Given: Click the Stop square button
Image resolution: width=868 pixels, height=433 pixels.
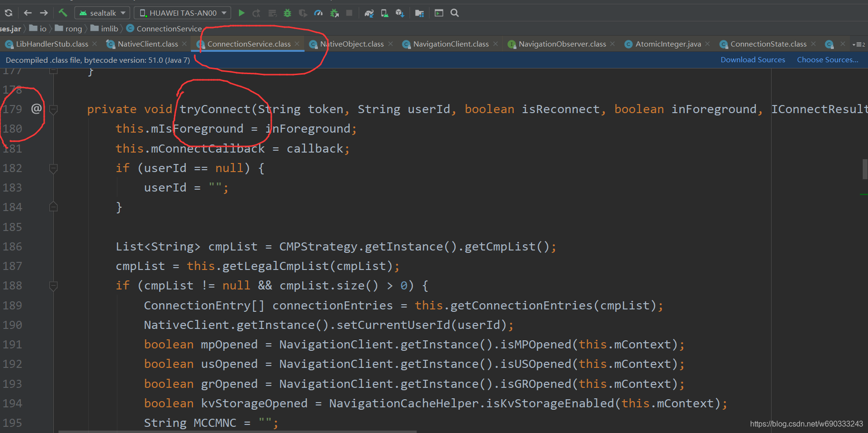Looking at the screenshot, I should click(349, 13).
